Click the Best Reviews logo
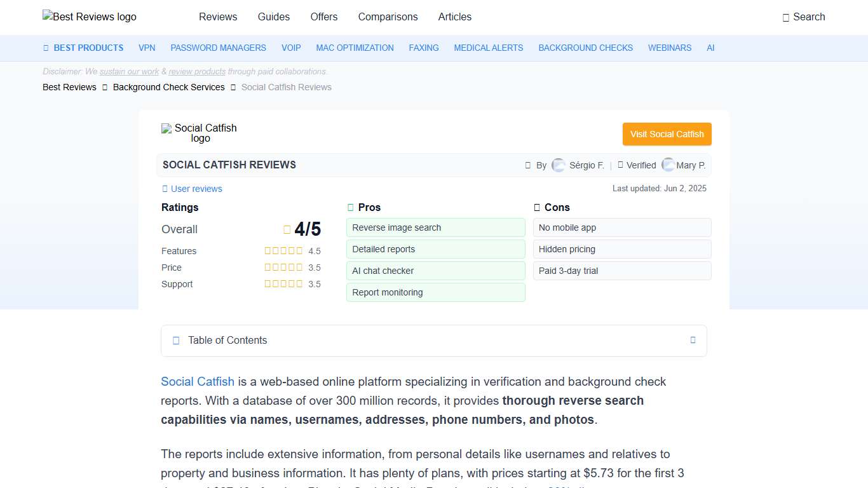 89,17
